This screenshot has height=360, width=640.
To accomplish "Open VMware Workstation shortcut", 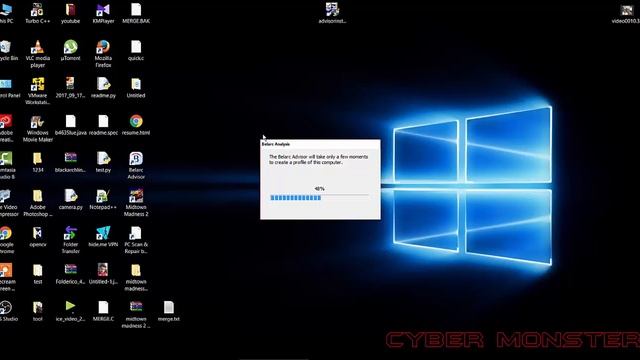I will coord(37,84).
